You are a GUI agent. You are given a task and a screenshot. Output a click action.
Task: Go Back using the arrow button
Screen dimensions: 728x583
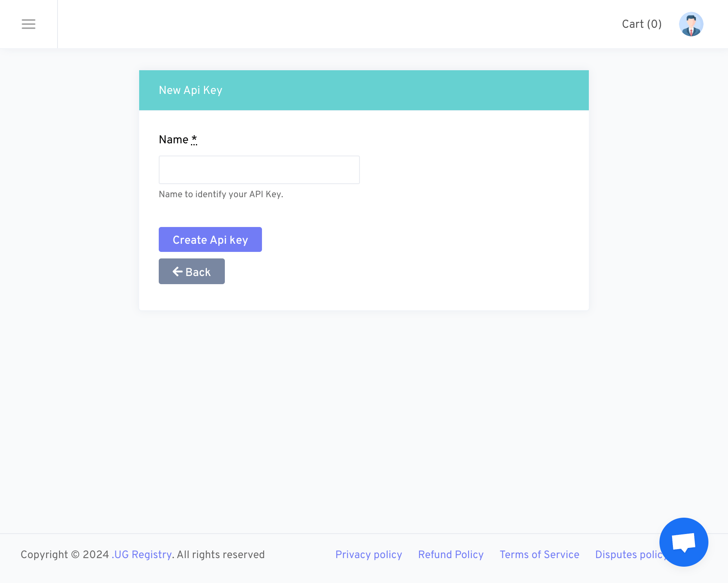(192, 271)
